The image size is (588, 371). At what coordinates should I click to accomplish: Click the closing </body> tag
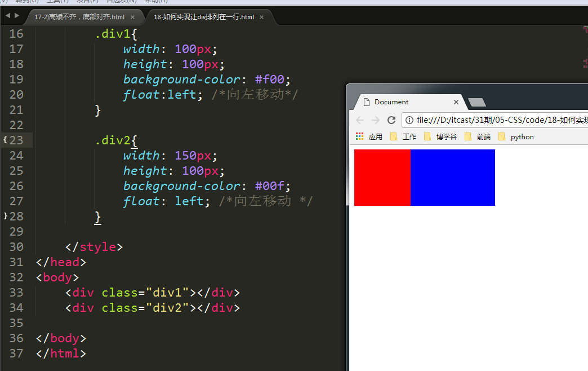[x=61, y=338]
